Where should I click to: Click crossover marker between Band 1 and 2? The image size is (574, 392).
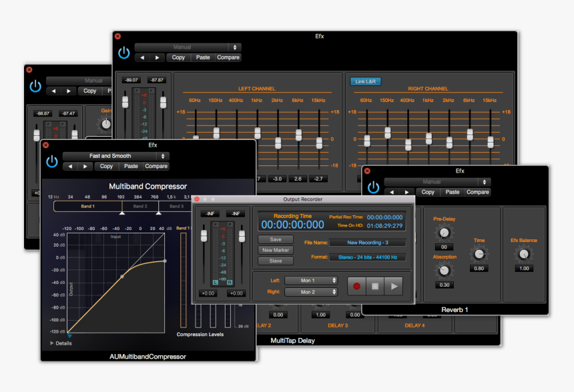[x=122, y=213]
